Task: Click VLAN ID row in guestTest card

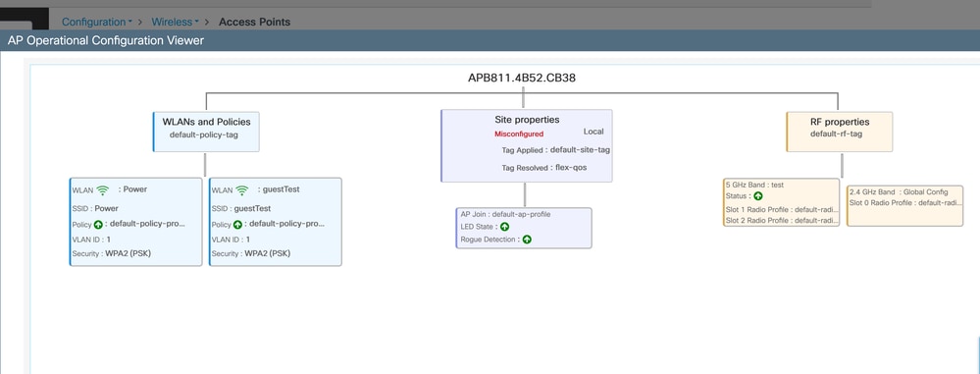Action: pos(232,240)
